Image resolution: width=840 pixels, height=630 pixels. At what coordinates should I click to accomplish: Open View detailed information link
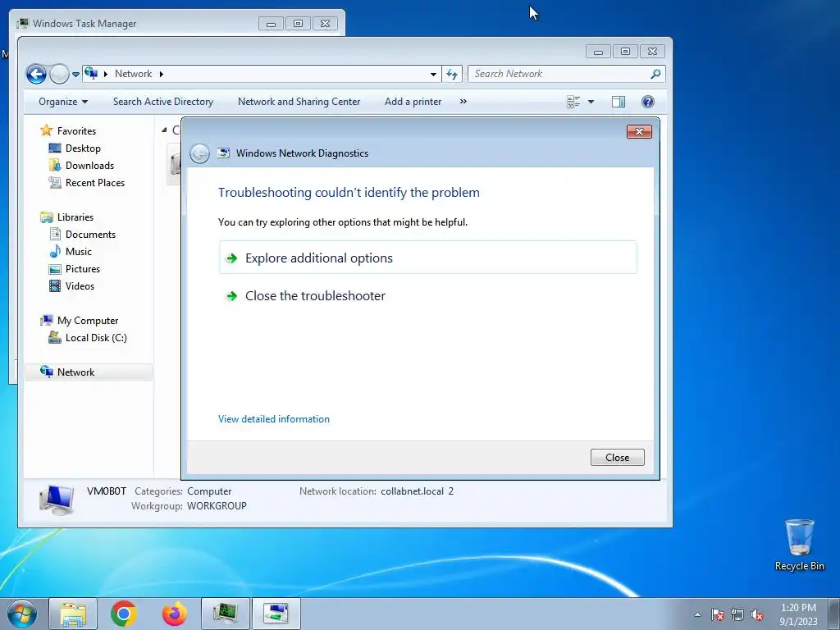pyautogui.click(x=274, y=419)
